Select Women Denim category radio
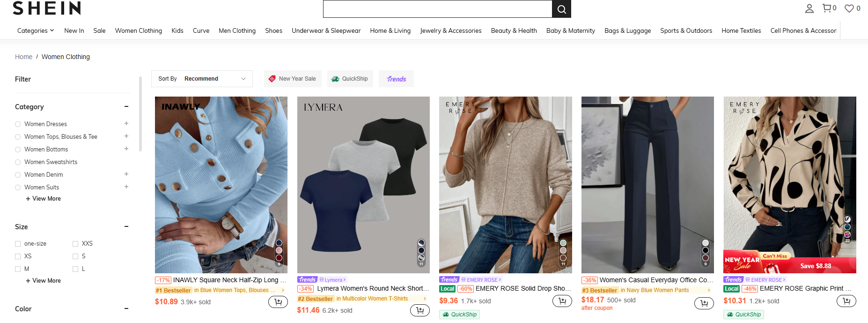Screen dimensions: 868x323 [18, 175]
